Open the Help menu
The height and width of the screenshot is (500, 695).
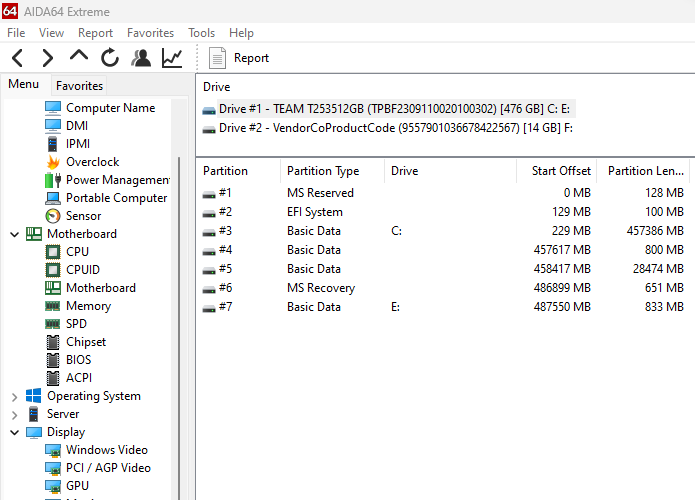pos(241,33)
